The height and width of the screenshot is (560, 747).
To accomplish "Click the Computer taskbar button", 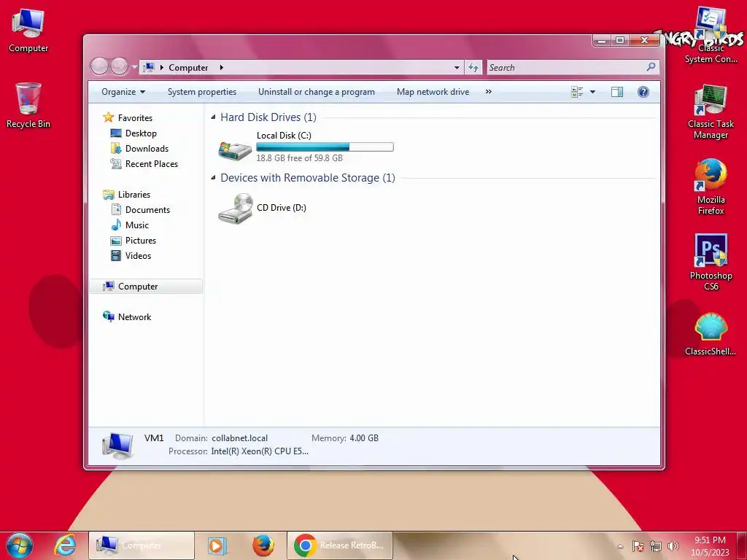I will pos(142,545).
